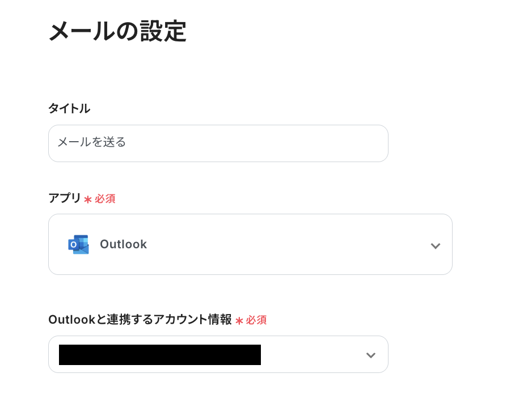
Task: Open the Outlook連携 account dropdown
Action: point(218,354)
